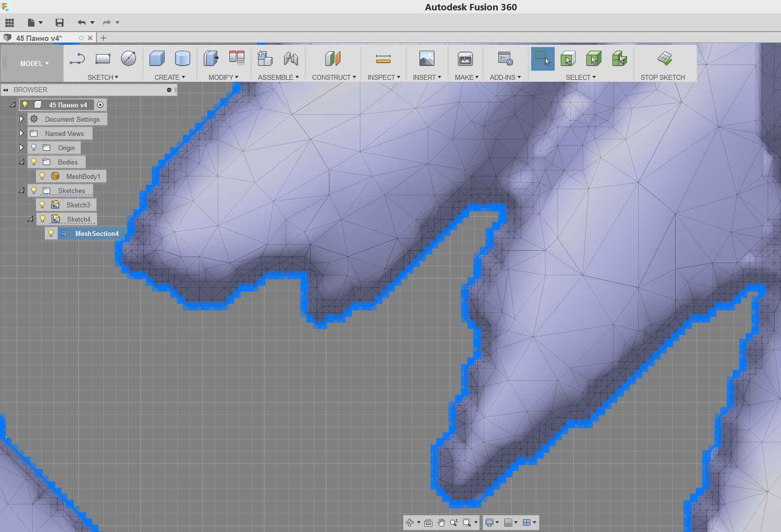This screenshot has width=781, height=532.
Task: Collapse the Sketches folder node
Action: point(22,190)
